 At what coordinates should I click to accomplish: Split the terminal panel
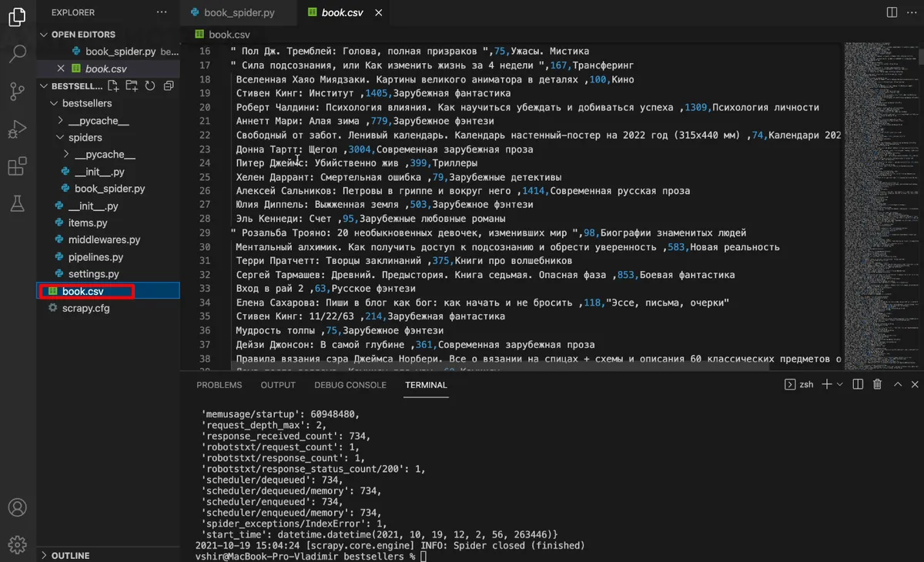pyautogui.click(x=859, y=384)
